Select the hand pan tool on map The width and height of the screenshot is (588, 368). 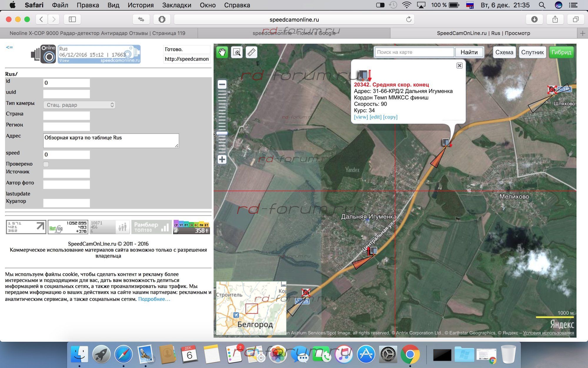tap(222, 52)
